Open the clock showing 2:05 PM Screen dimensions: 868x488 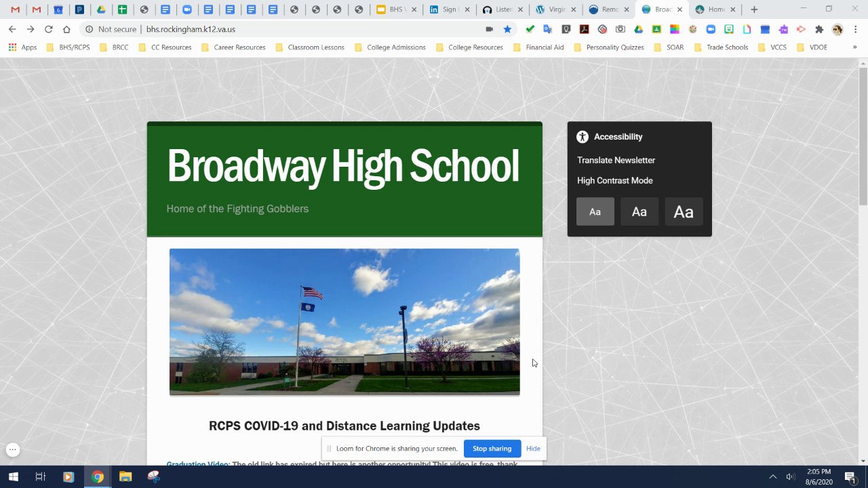[x=819, y=476]
